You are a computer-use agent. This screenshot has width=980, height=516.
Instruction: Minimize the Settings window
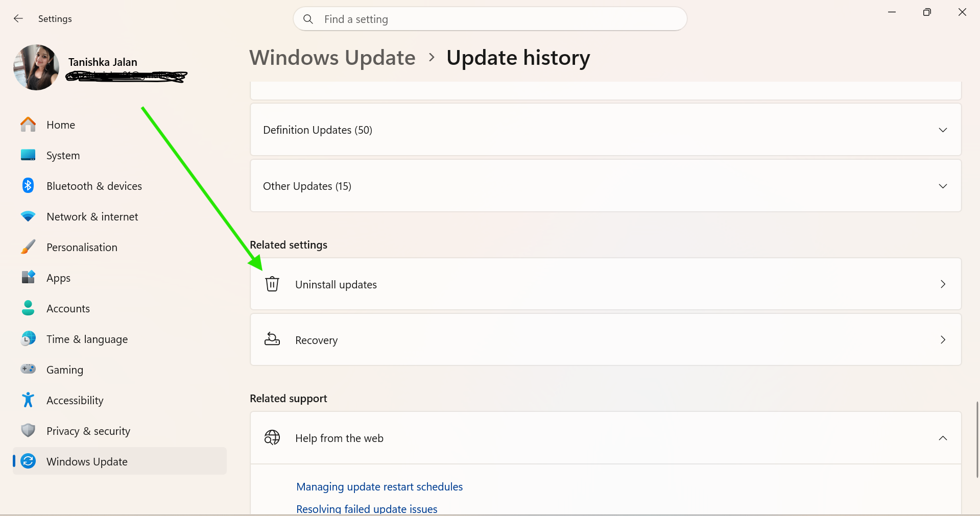[892, 12]
